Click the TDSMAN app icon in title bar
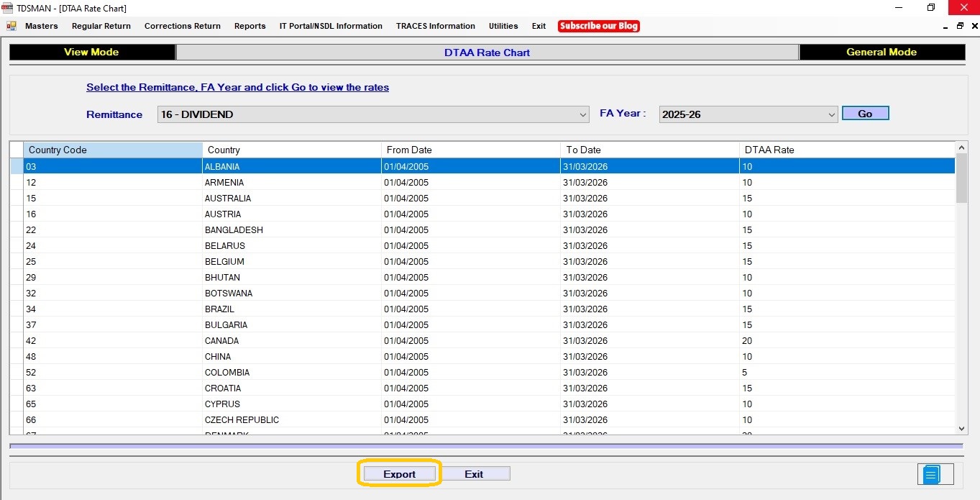The image size is (980, 500). coord(7,8)
